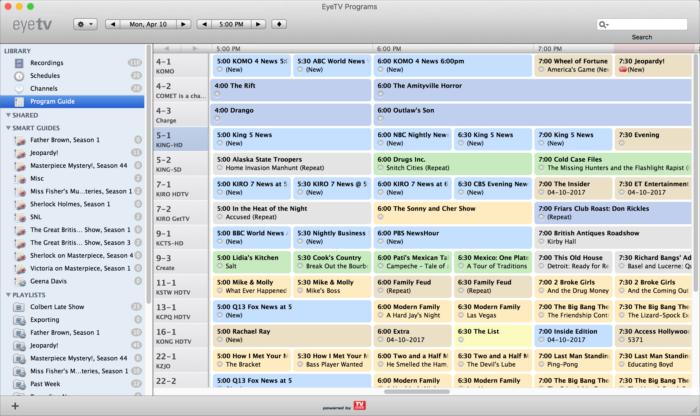This screenshot has height=416, width=700.
Task: Select the 7:00 Inside Edition program
Action: [573, 335]
